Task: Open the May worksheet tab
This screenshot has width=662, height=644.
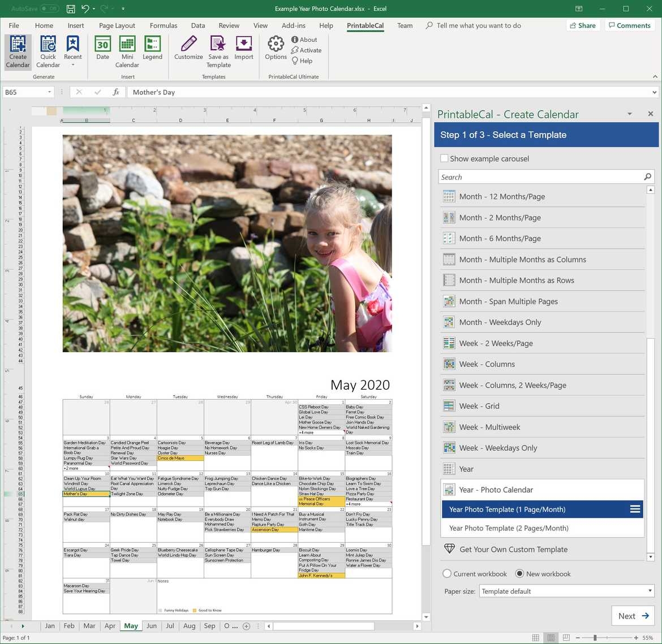Action: (x=131, y=626)
